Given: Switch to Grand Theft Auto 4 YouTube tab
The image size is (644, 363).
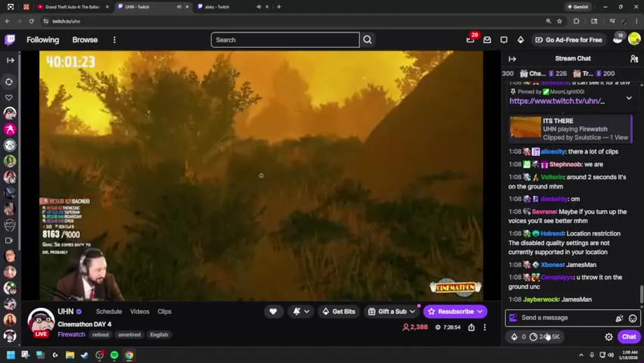Looking at the screenshot, I should 72,7.
